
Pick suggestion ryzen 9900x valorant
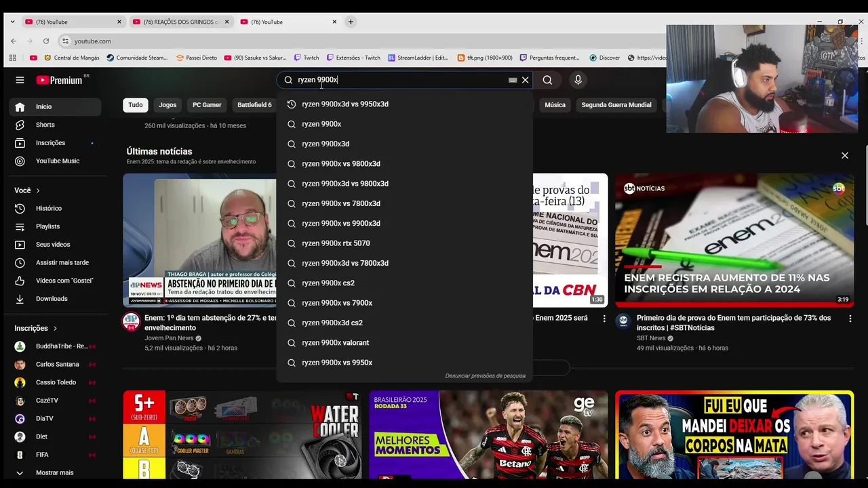404,343
